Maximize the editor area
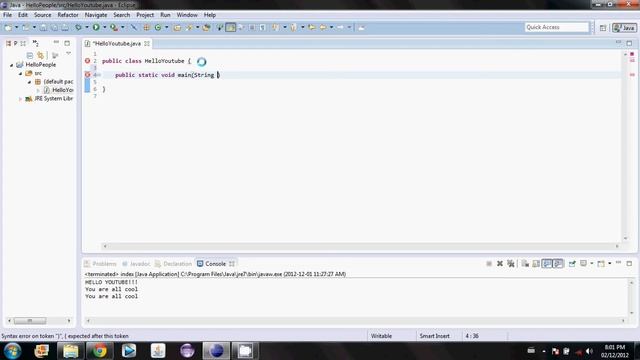640x360 pixels. pyautogui.click(x=629, y=43)
